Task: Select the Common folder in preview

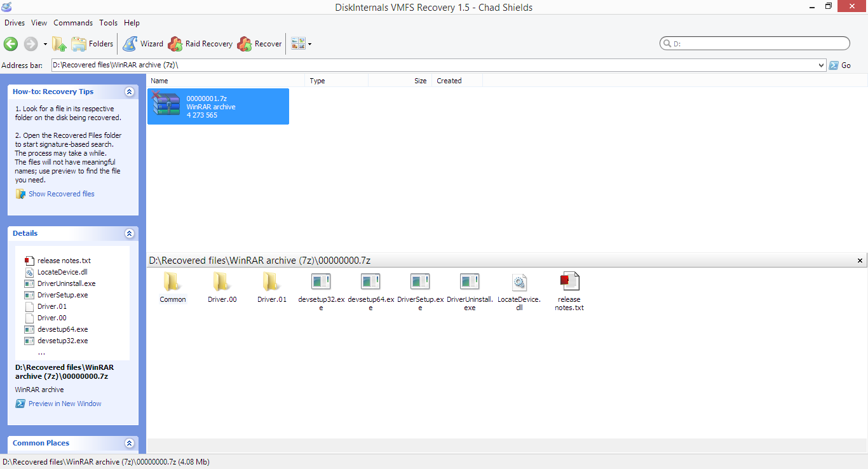Action: tap(172, 287)
